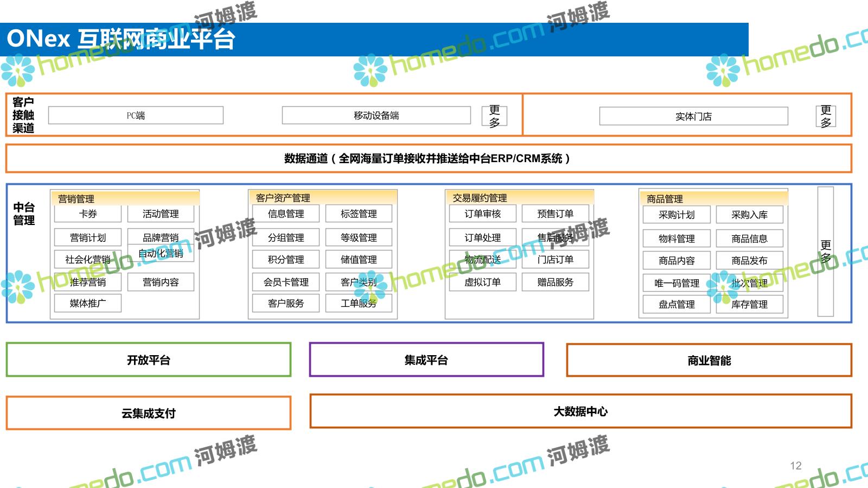Open the 云集成支付 block

149,413
